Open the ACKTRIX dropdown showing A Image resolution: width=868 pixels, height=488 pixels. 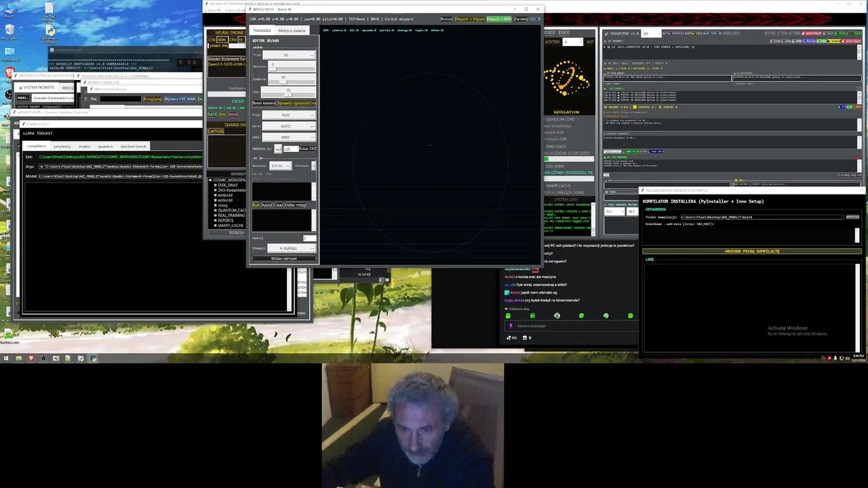[572, 42]
